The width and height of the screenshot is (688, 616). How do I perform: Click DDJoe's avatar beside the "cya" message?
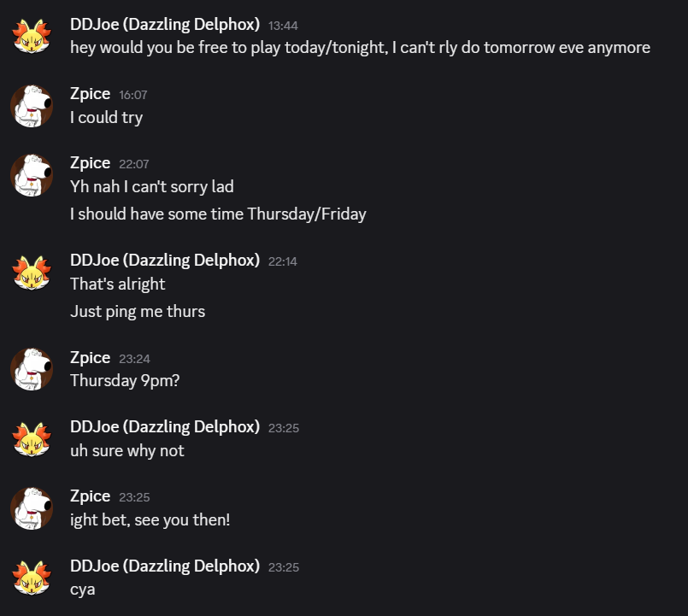coord(32,578)
